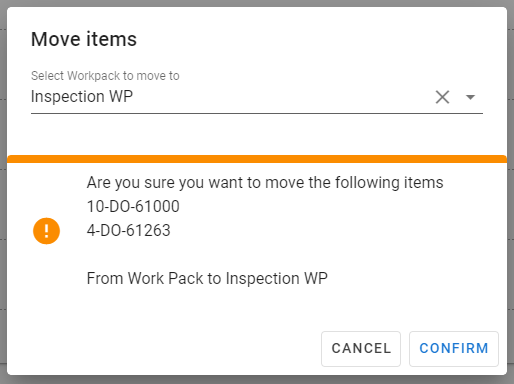This screenshot has height=384, width=514.
Task: Select item 10-DO-61000 in the list
Action: pos(133,206)
